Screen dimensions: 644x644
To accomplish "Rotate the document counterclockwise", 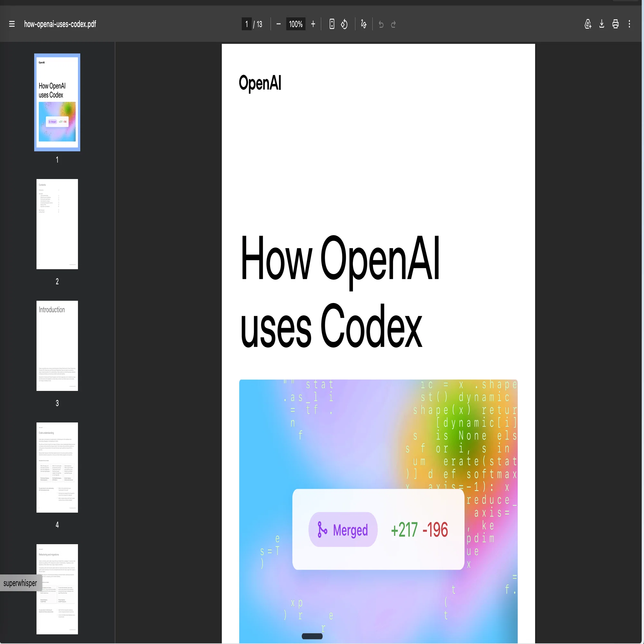I will coord(344,24).
